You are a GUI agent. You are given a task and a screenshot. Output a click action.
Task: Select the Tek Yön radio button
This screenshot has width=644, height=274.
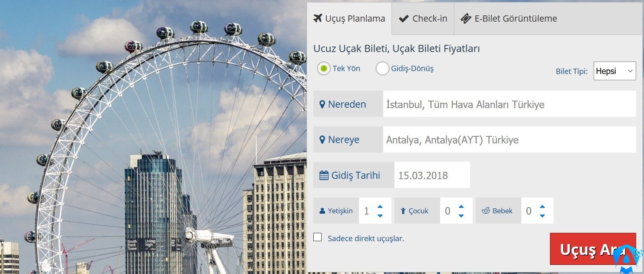point(324,68)
